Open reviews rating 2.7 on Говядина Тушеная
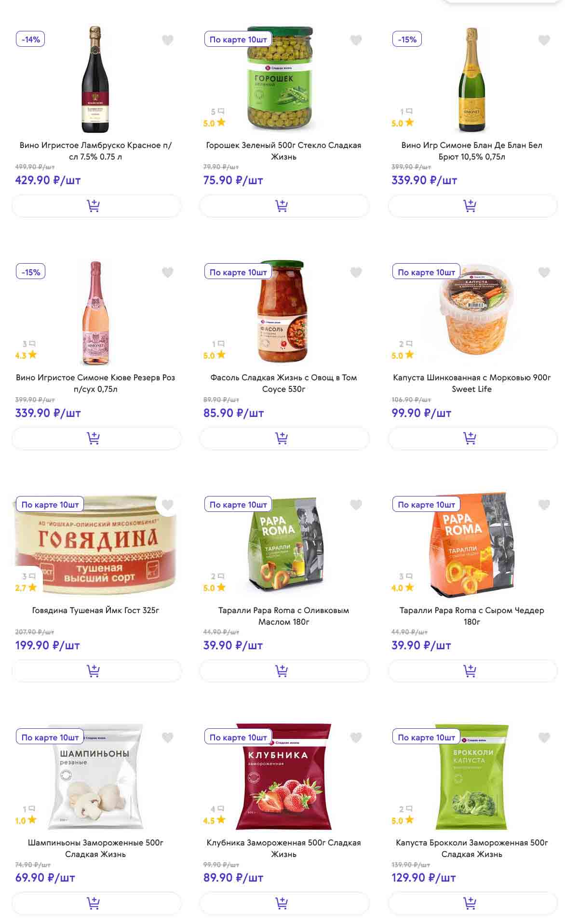The width and height of the screenshot is (565, 924). [26, 588]
